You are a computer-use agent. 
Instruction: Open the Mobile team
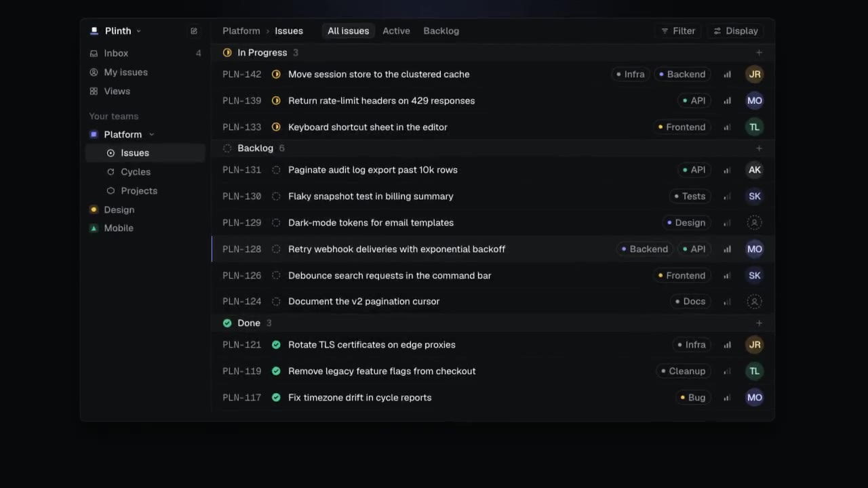click(x=145, y=228)
